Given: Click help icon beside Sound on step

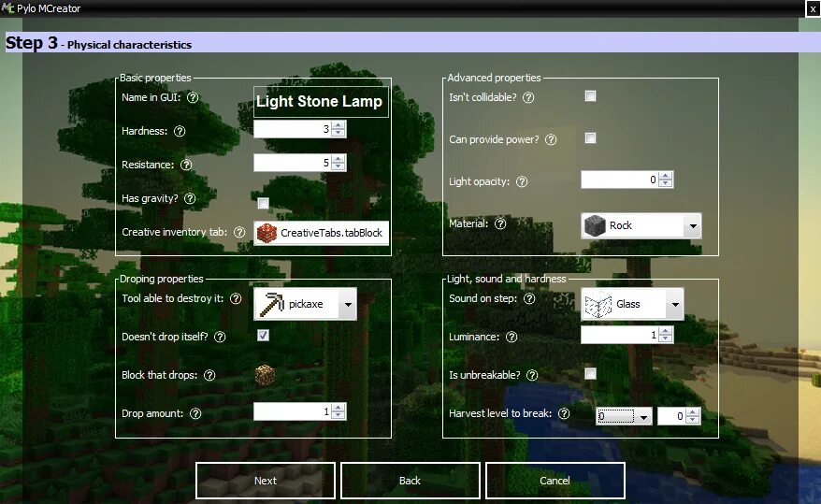Looking at the screenshot, I should pos(530,298).
